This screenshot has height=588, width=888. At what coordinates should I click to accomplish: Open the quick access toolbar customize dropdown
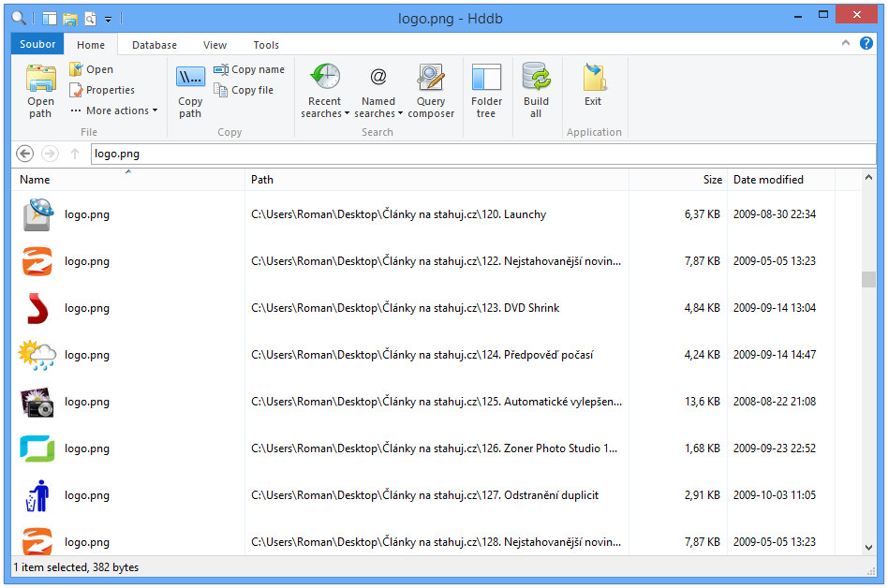pyautogui.click(x=108, y=20)
